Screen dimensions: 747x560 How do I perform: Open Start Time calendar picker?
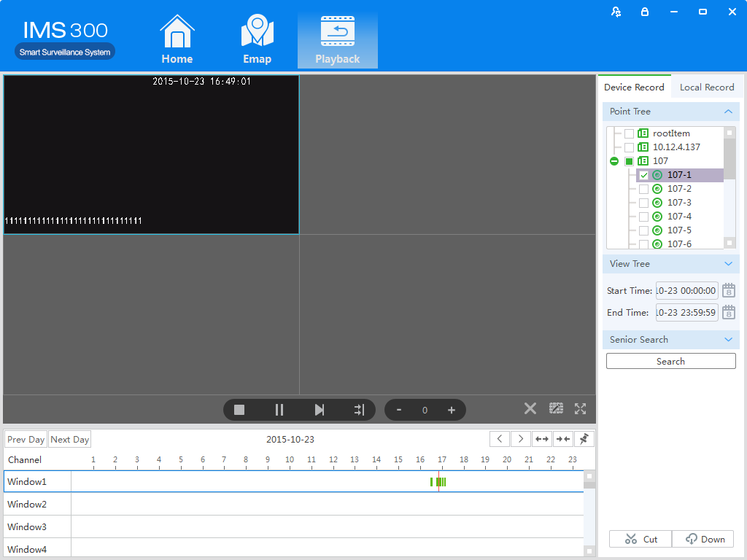coord(728,291)
